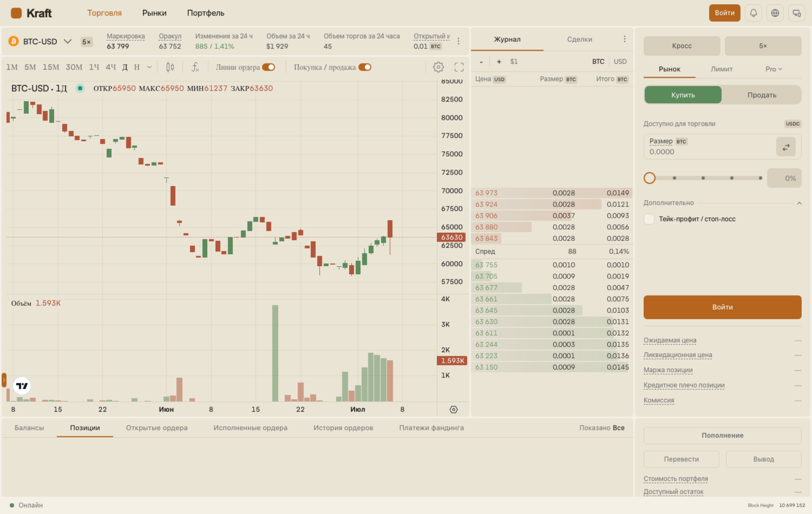Viewport: 812px width, 514px height.
Task: Switch to the Order Book tab
Action: (507, 39)
